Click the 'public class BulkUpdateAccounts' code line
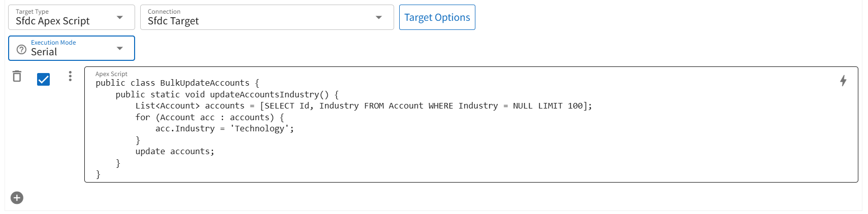This screenshot has width=868, height=214. [x=177, y=83]
